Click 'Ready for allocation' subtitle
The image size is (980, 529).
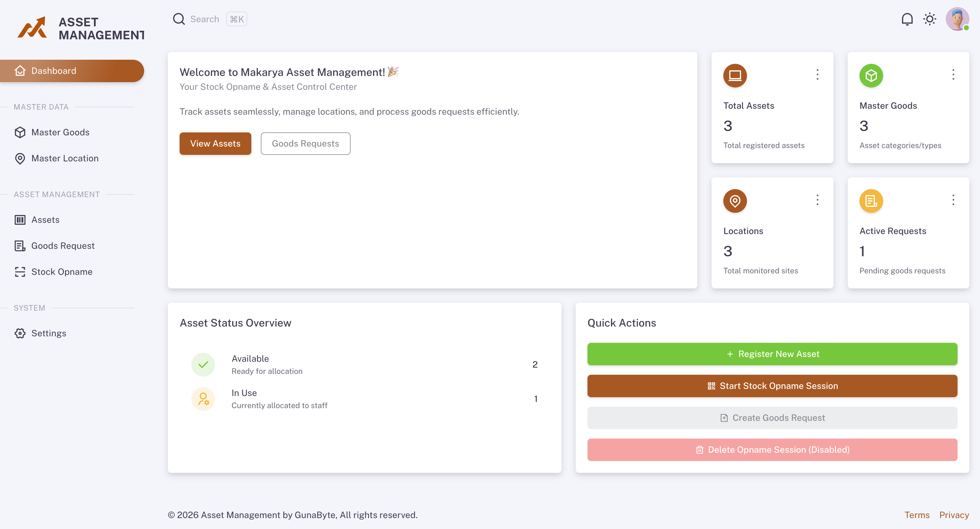coord(267,371)
